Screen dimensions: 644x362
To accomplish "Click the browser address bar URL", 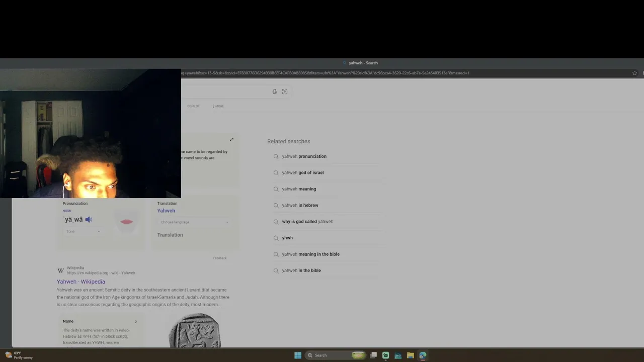I will tap(325, 73).
